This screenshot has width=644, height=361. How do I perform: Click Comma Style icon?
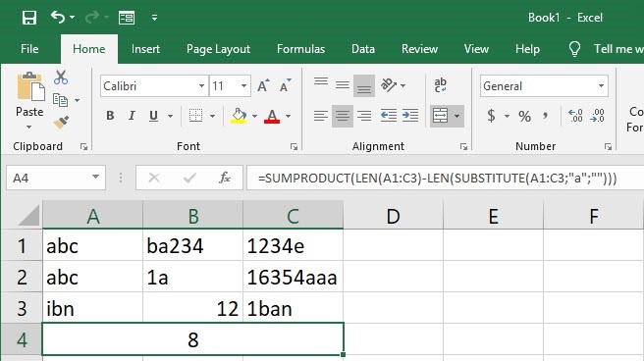pyautogui.click(x=546, y=116)
